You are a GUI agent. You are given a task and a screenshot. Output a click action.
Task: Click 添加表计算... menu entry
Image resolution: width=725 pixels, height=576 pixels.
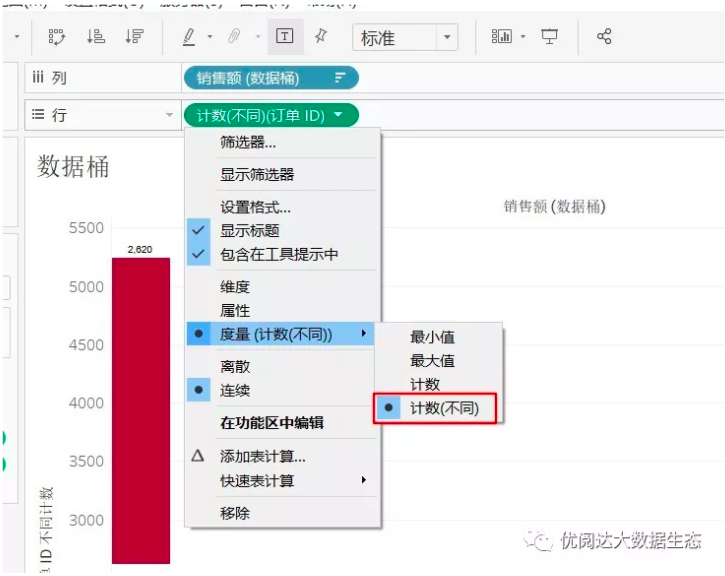tap(263, 457)
